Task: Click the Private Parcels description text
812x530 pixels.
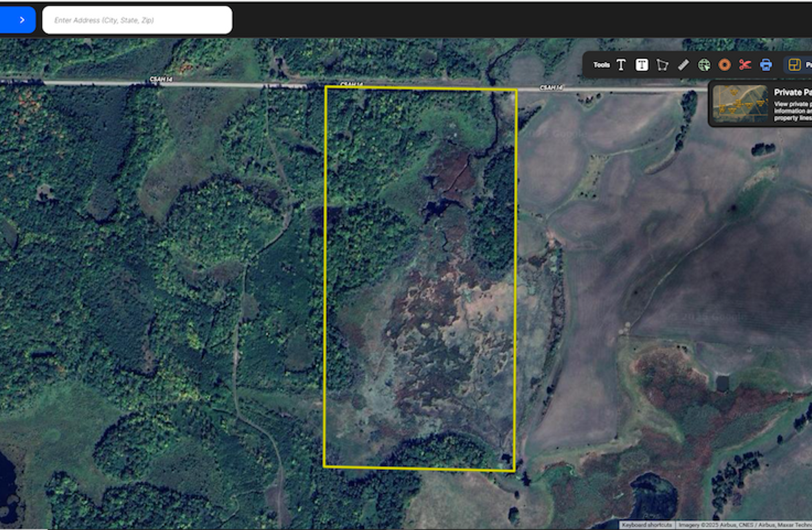Action: click(792, 111)
